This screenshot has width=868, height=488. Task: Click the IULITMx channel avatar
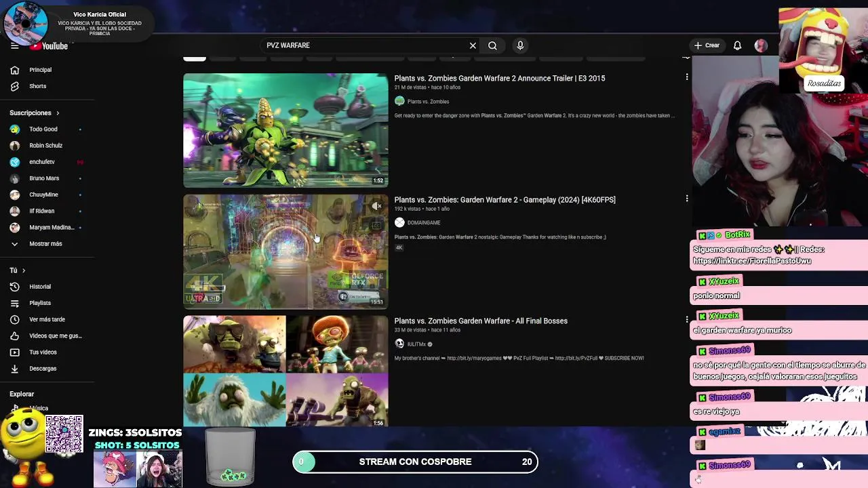click(x=399, y=344)
